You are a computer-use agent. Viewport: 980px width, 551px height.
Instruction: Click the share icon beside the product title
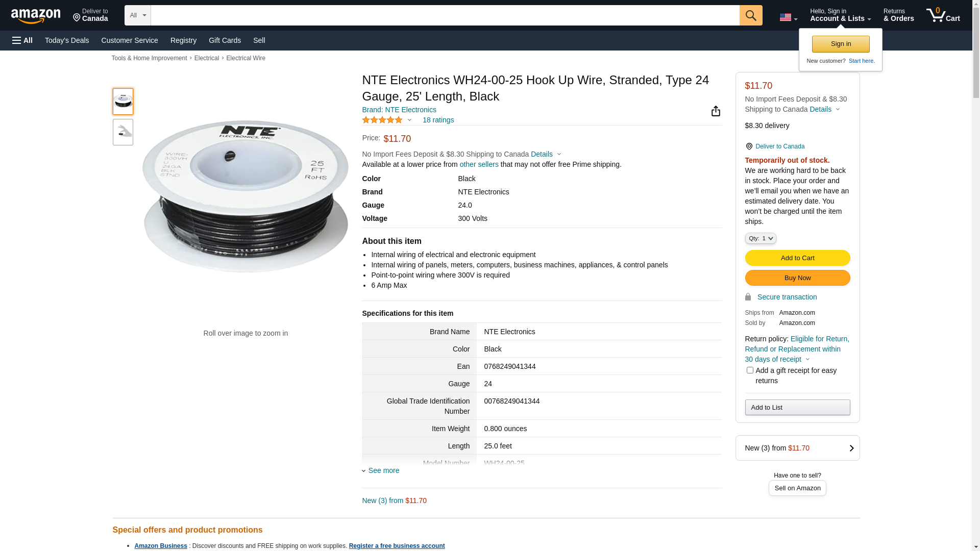point(716,111)
